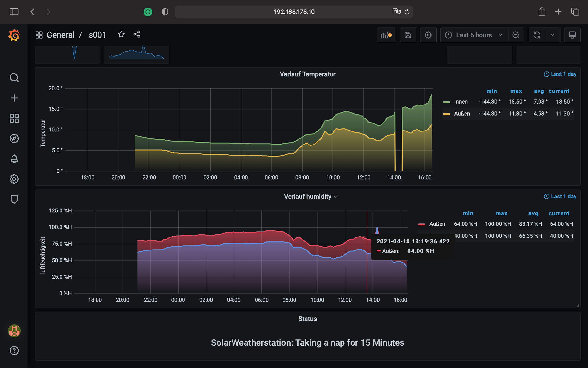Open the Alerting bell icon
This screenshot has width=588, height=368.
[x=14, y=159]
